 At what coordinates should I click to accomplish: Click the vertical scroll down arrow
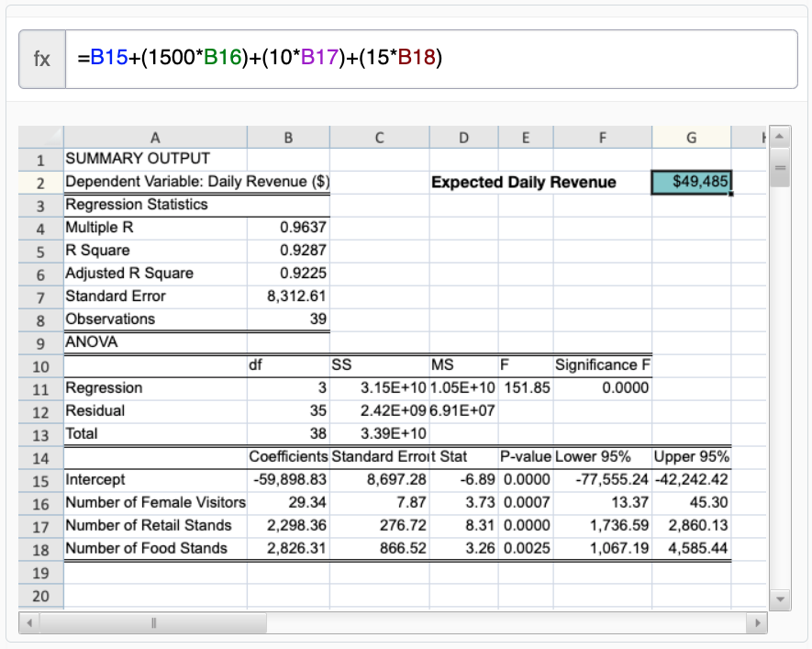click(x=779, y=599)
